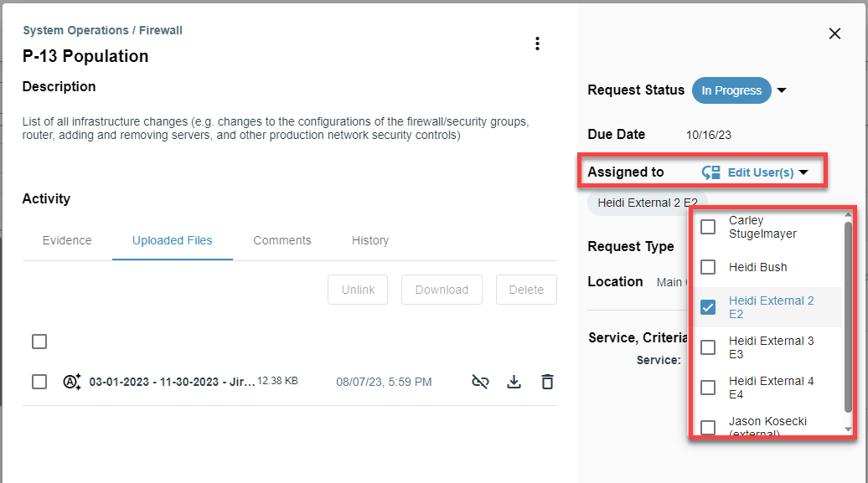
Task: Click the 08/07/23, 5:59 PM timestamp link
Action: pyautogui.click(x=384, y=381)
